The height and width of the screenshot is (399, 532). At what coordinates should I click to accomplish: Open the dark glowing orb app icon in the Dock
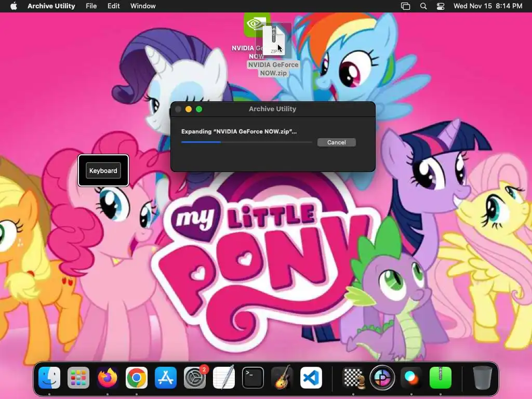pyautogui.click(x=411, y=377)
